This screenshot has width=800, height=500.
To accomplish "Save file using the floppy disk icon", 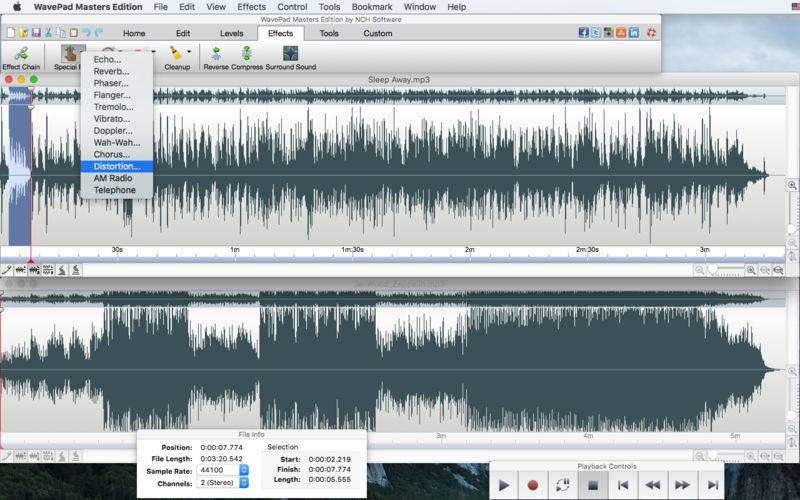I will point(36,33).
